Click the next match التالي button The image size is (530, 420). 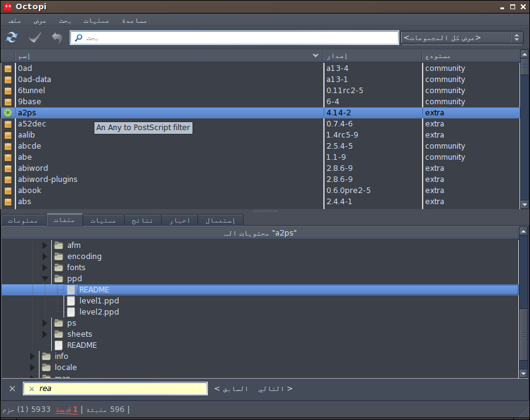(x=275, y=389)
